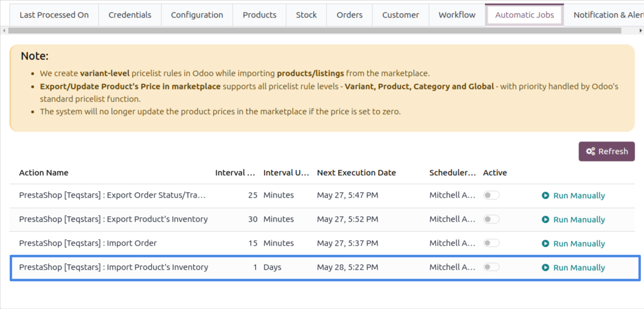Click scheduler user in Import Product's Inventory row

point(453,268)
